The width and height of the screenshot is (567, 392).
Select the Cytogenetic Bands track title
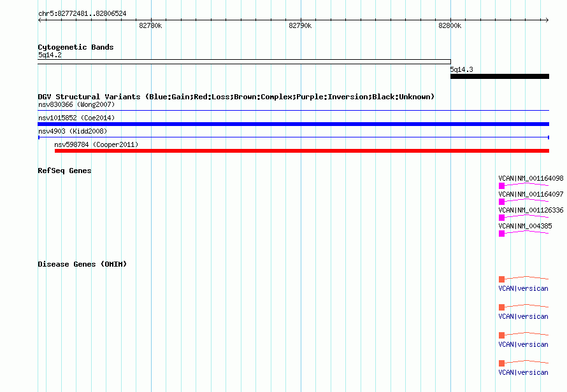coord(76,47)
